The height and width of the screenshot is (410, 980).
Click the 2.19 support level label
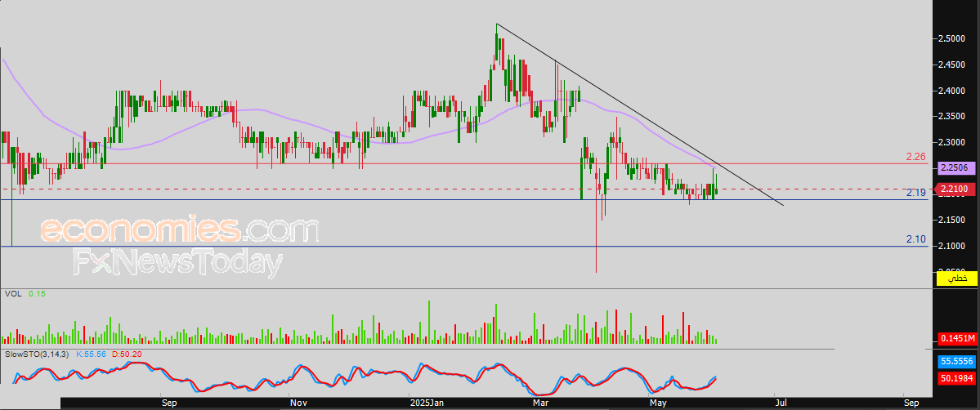(915, 193)
